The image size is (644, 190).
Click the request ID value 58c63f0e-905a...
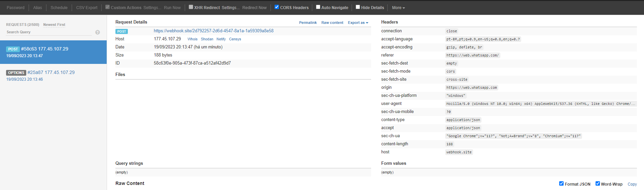192,63
